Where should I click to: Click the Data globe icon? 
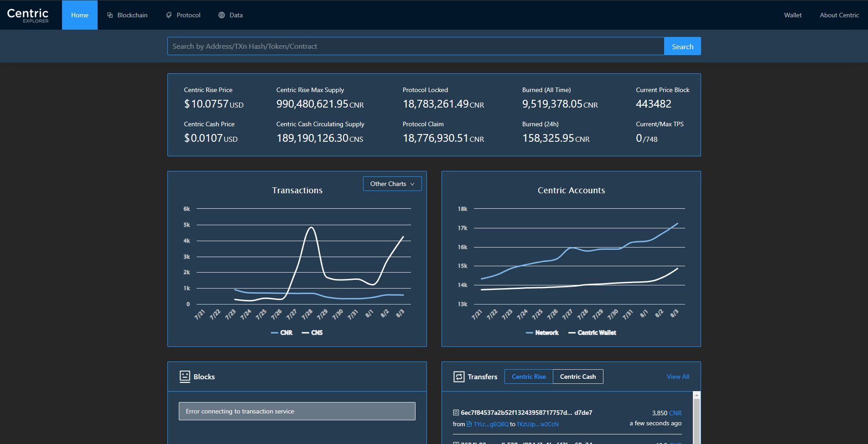tap(221, 15)
